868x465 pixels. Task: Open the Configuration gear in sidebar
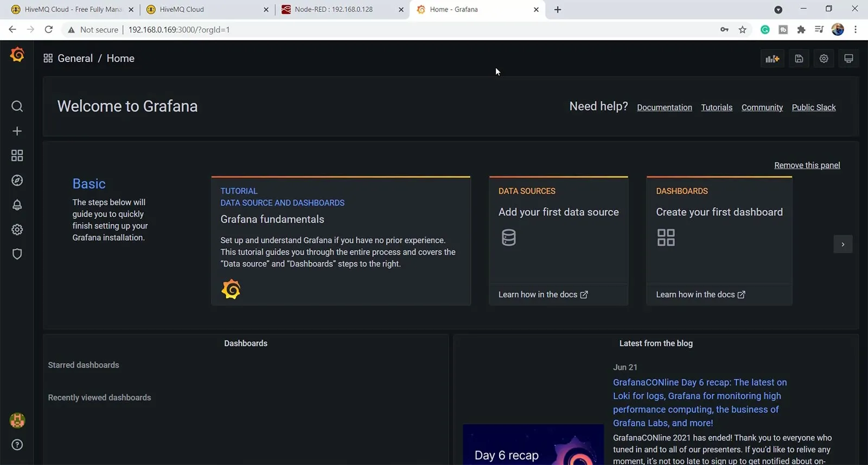[x=17, y=230]
